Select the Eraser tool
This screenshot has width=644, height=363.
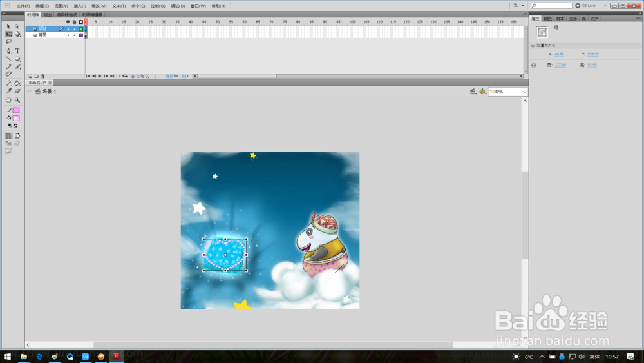pos(17,92)
